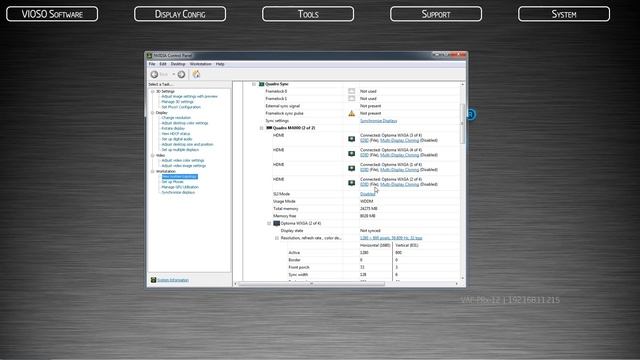This screenshot has height=360, width=640.
Task: Go to the Home page via house icon
Action: point(196,74)
